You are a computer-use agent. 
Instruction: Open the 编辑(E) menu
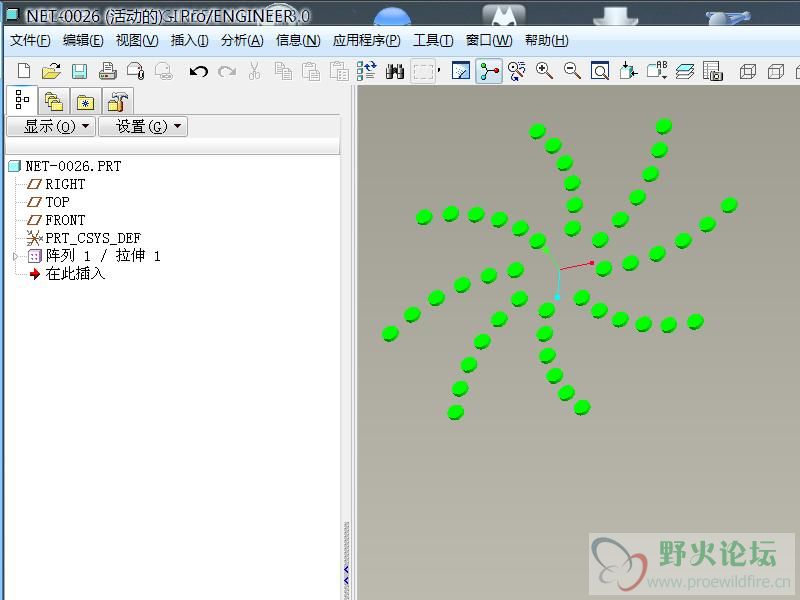(x=83, y=40)
